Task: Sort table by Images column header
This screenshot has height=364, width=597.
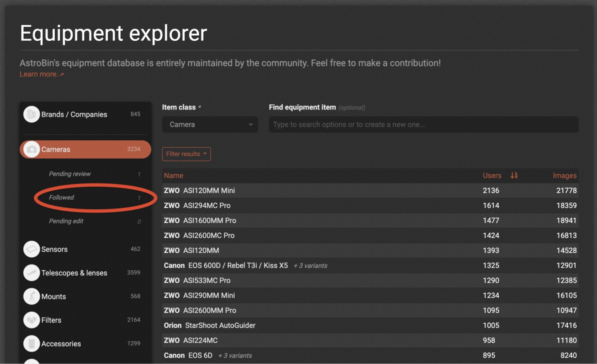Action: 564,175
